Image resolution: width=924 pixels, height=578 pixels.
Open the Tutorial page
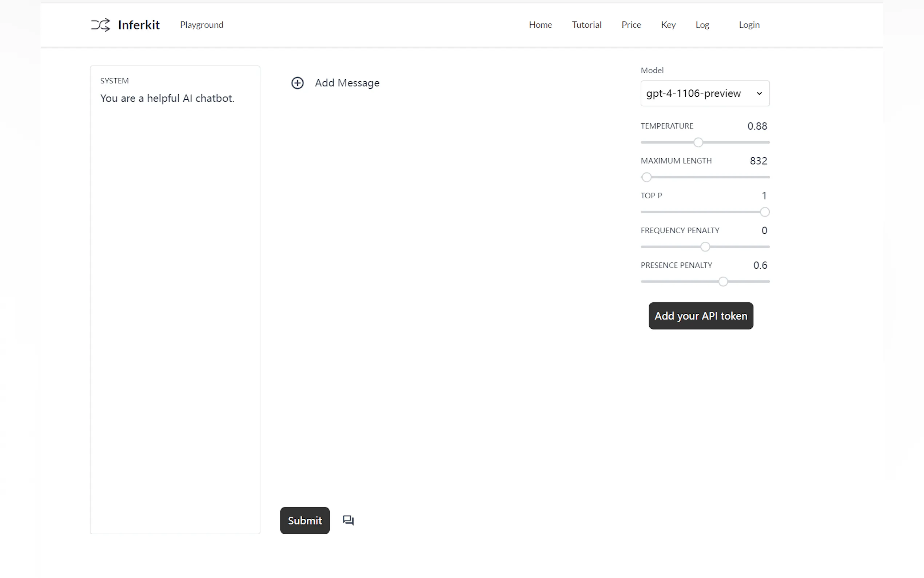tap(586, 25)
